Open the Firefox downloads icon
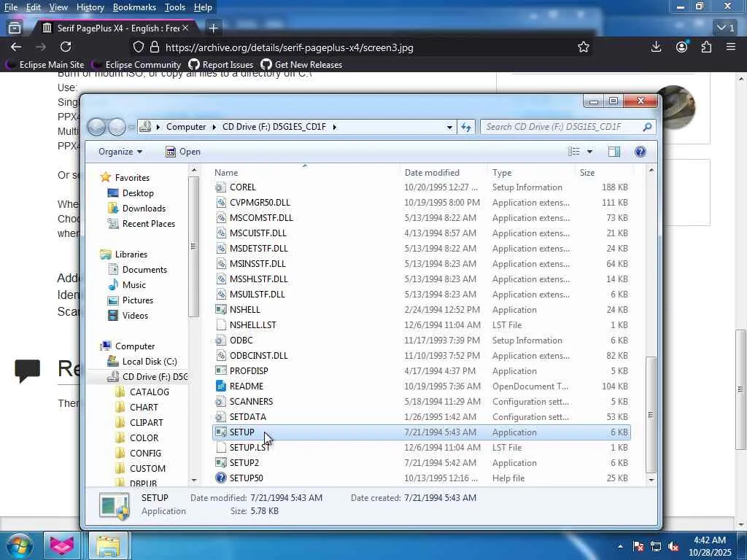This screenshot has height=560, width=747. 656,47
